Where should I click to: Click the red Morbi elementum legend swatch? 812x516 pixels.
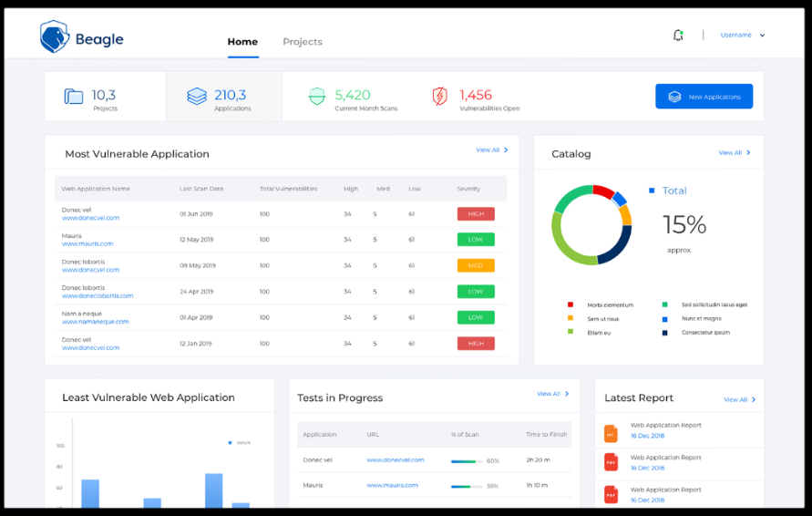point(570,304)
